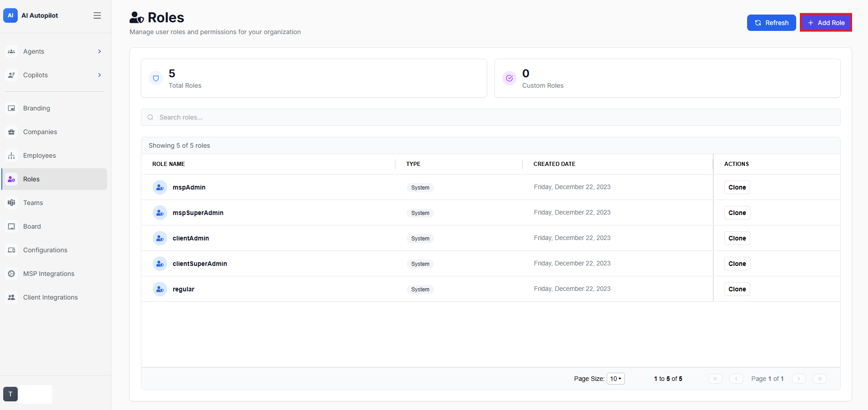The width and height of the screenshot is (868, 410).
Task: Click the Total Roles shield icon
Action: click(156, 78)
